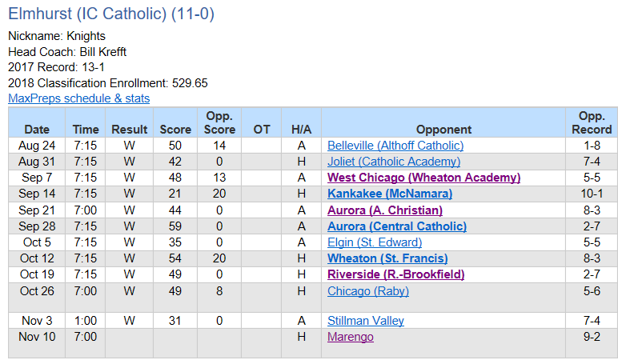The height and width of the screenshot is (364, 618).
Task: Click West Chicago (Wheaton Academy) link
Action: pyautogui.click(x=423, y=178)
